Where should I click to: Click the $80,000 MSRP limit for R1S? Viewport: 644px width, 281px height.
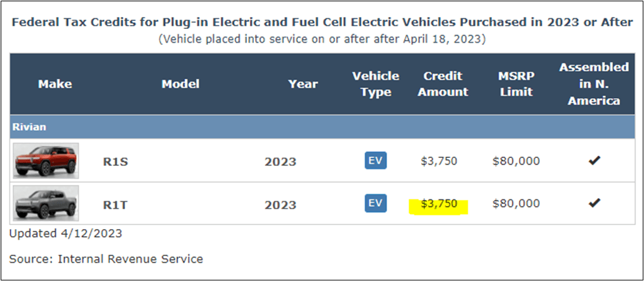pos(516,161)
